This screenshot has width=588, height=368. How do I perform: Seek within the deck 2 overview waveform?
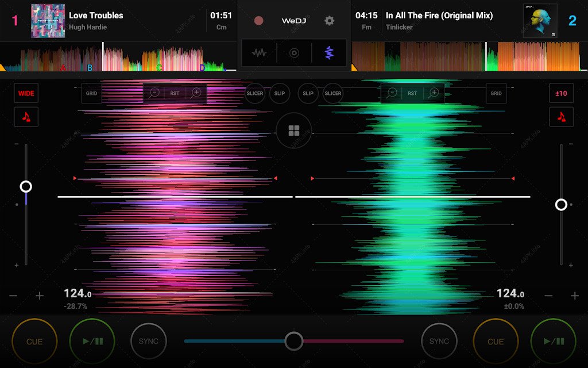tap(470, 56)
